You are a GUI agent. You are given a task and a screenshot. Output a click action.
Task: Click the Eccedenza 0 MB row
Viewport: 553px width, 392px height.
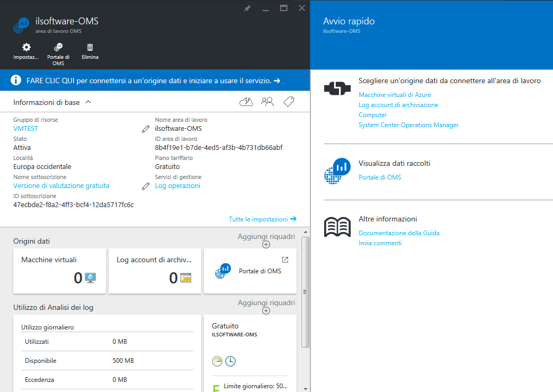click(x=107, y=380)
